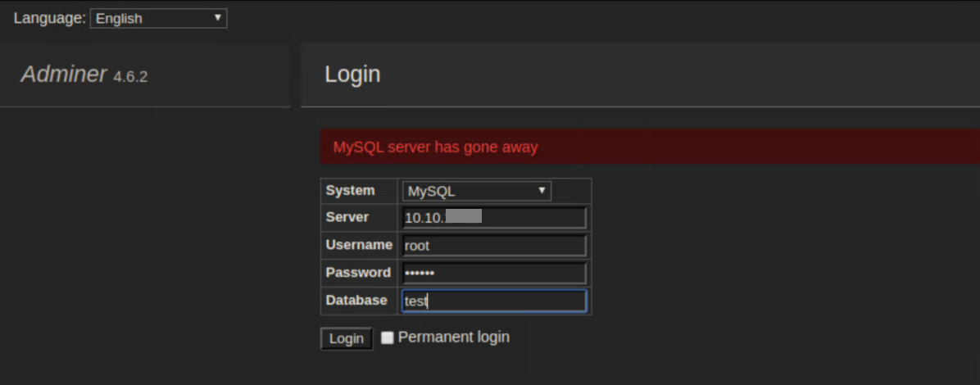The width and height of the screenshot is (980, 385).
Task: Click the Server row label
Action: [x=347, y=217]
